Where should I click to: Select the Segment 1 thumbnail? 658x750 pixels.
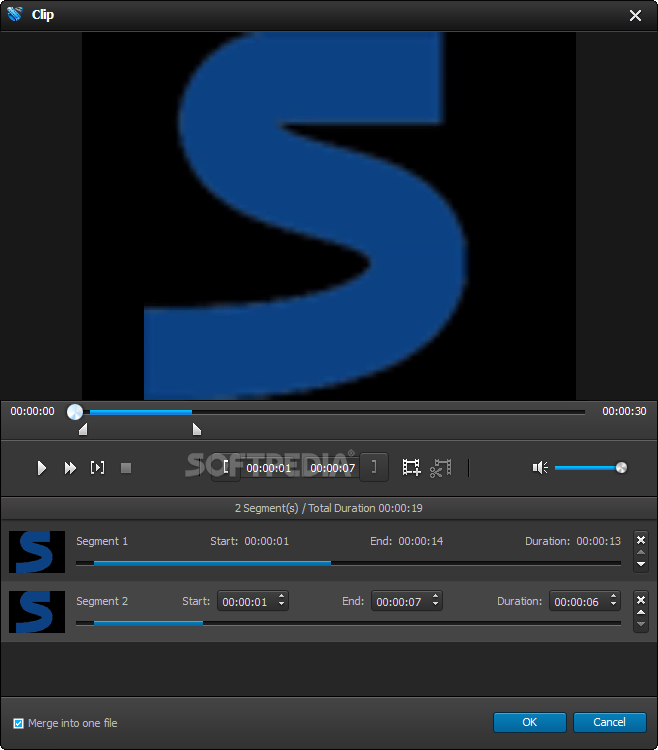coord(37,551)
